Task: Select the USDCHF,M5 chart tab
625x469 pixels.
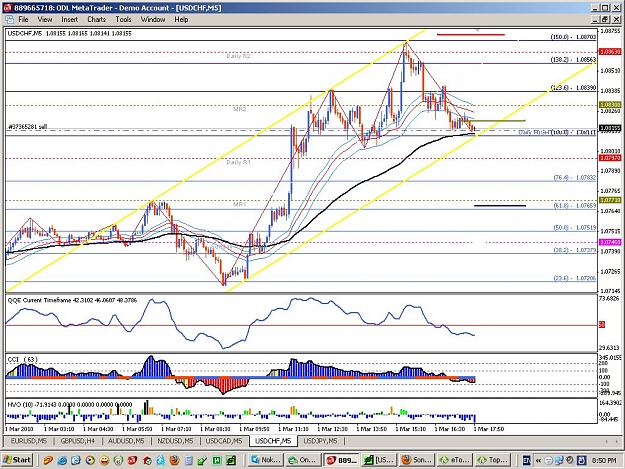Action: point(273,441)
